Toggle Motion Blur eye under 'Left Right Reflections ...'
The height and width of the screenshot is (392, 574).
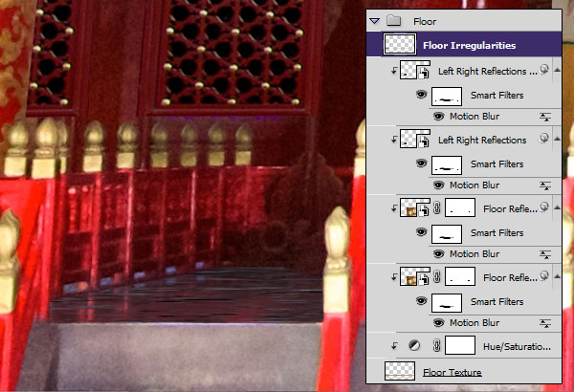(x=438, y=117)
